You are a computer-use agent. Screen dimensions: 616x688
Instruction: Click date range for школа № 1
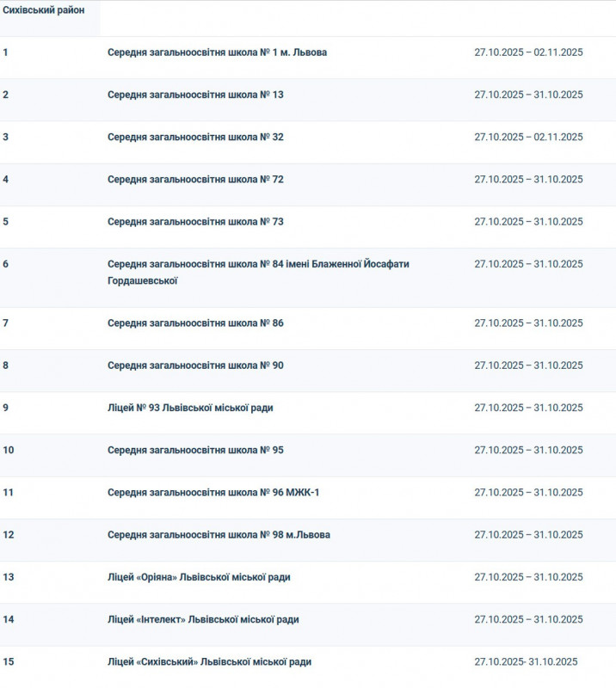pyautogui.click(x=528, y=52)
